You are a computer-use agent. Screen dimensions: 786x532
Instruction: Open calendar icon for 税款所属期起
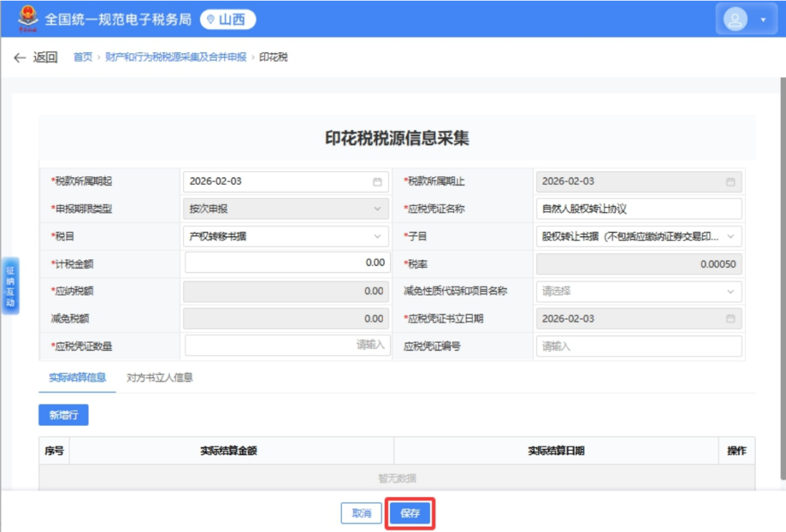click(378, 181)
